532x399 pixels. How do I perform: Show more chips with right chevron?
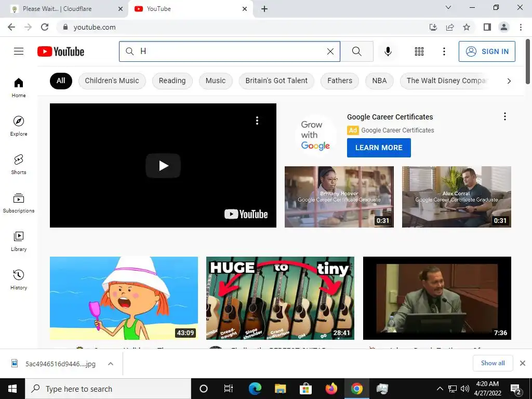coord(509,81)
